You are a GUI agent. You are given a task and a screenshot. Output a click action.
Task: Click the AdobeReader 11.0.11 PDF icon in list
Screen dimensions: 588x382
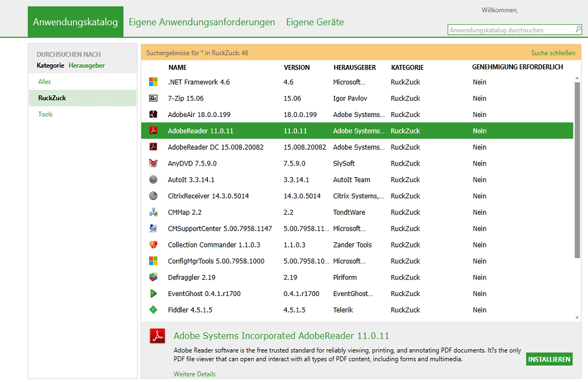153,130
